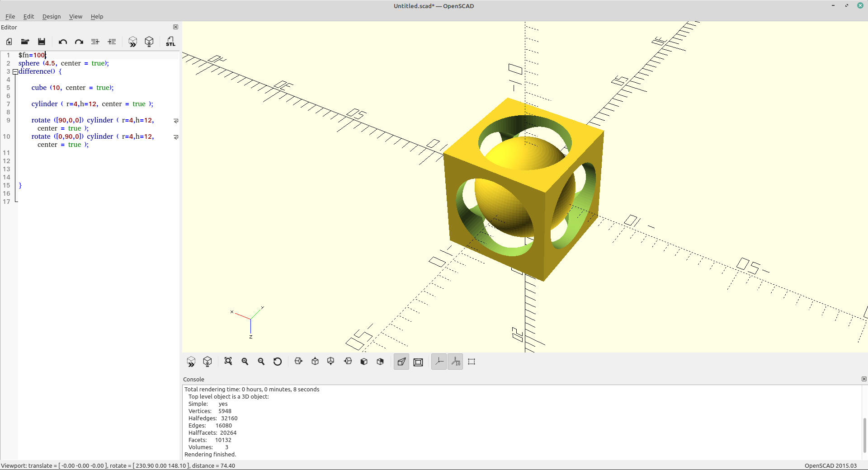The height and width of the screenshot is (470, 868).
Task: Click the Viewport translate/rotate status text
Action: [118, 465]
